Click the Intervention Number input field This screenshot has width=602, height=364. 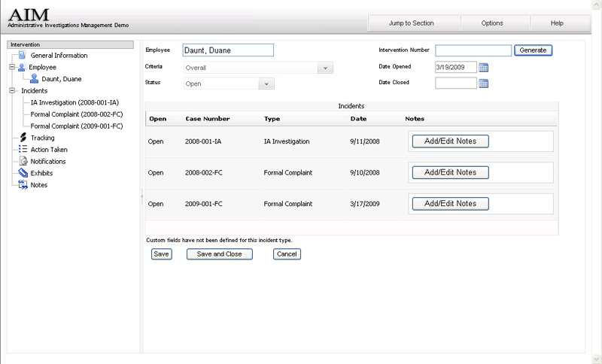(473, 50)
